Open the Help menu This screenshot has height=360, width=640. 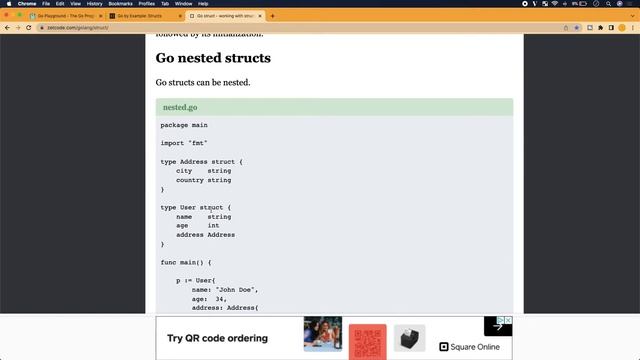(203, 4)
